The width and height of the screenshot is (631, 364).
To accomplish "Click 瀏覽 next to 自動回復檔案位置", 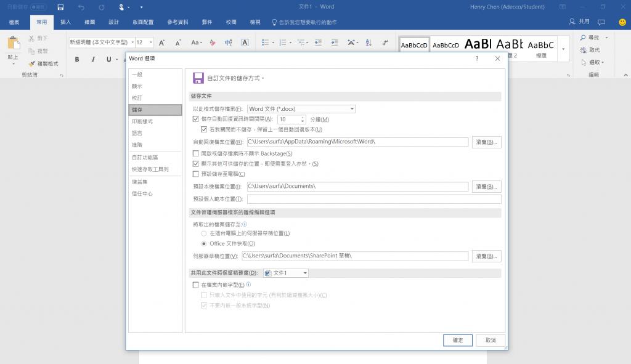I will click(x=487, y=142).
